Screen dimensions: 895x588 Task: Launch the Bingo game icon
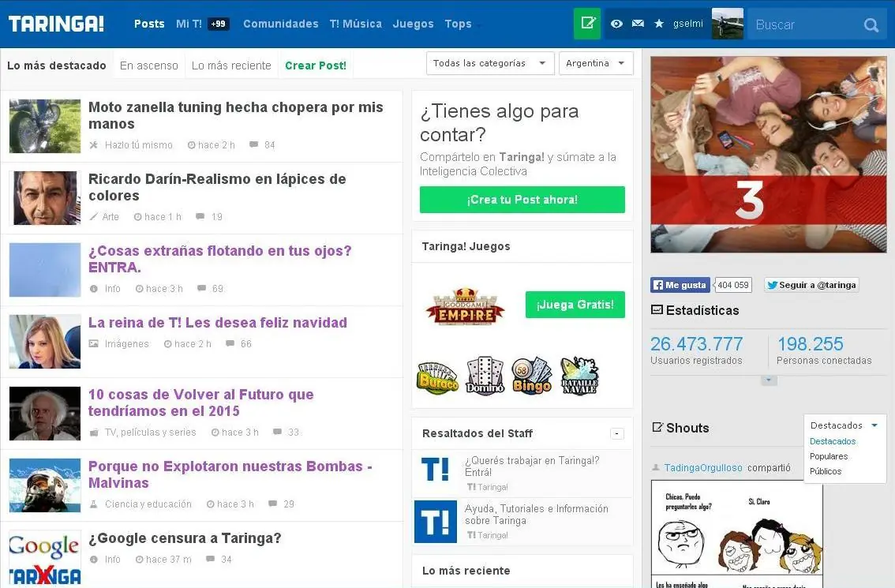point(531,376)
